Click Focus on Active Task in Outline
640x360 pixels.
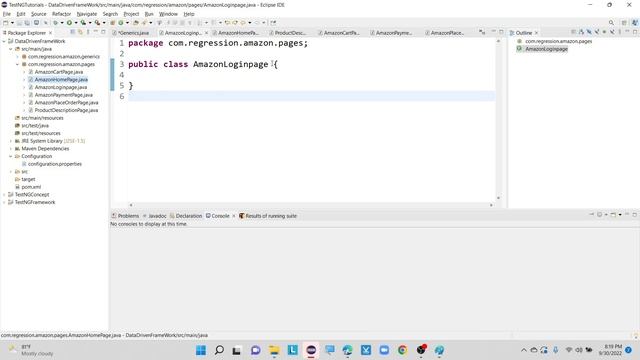pos(573,32)
